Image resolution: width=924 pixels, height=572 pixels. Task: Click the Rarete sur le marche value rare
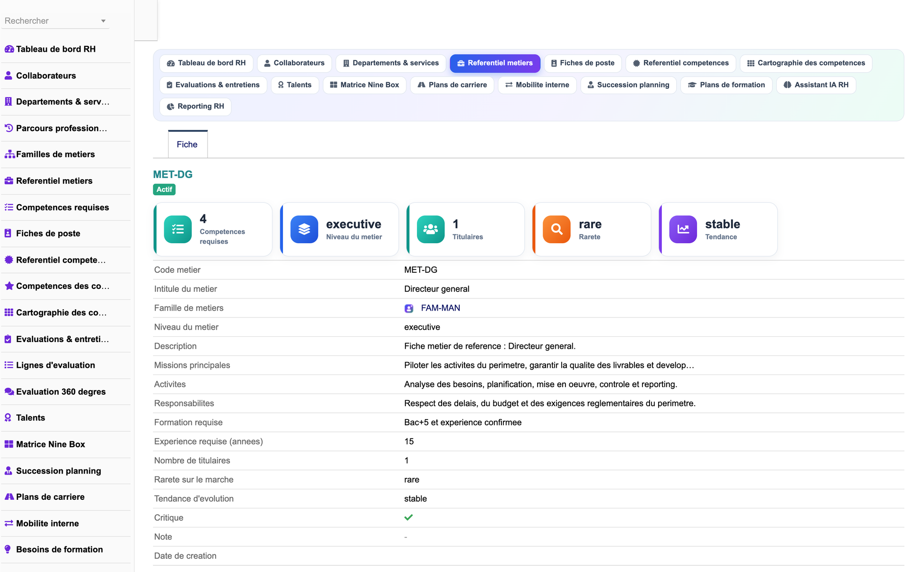(x=412, y=480)
